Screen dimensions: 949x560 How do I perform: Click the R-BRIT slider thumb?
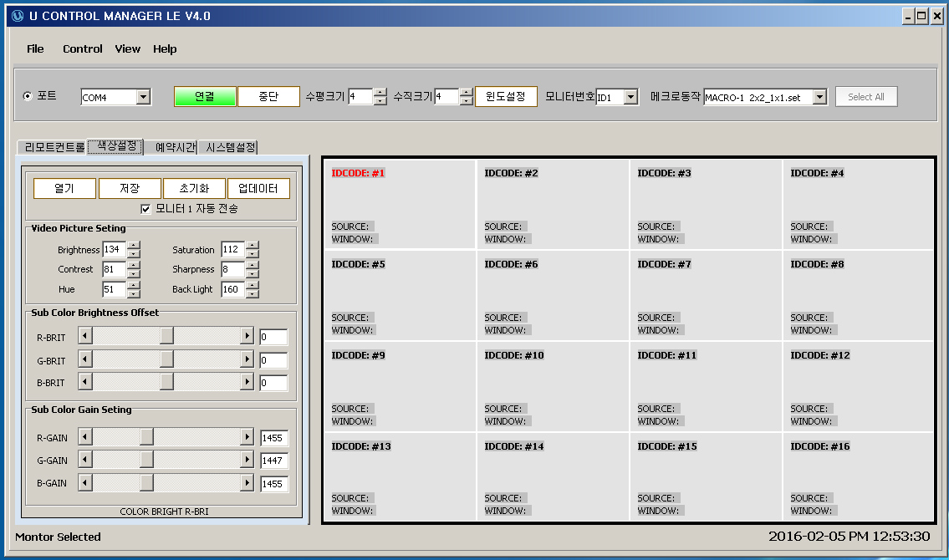point(166,336)
